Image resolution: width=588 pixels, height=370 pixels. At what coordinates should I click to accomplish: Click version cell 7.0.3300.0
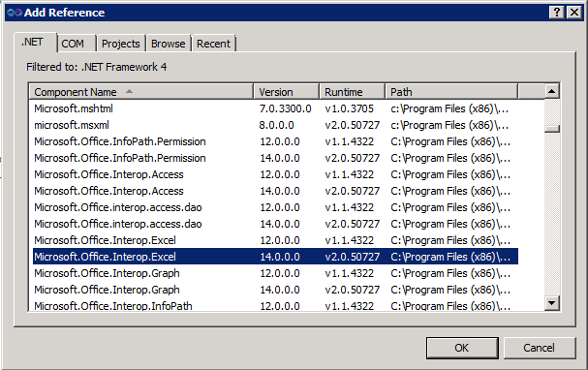(286, 108)
